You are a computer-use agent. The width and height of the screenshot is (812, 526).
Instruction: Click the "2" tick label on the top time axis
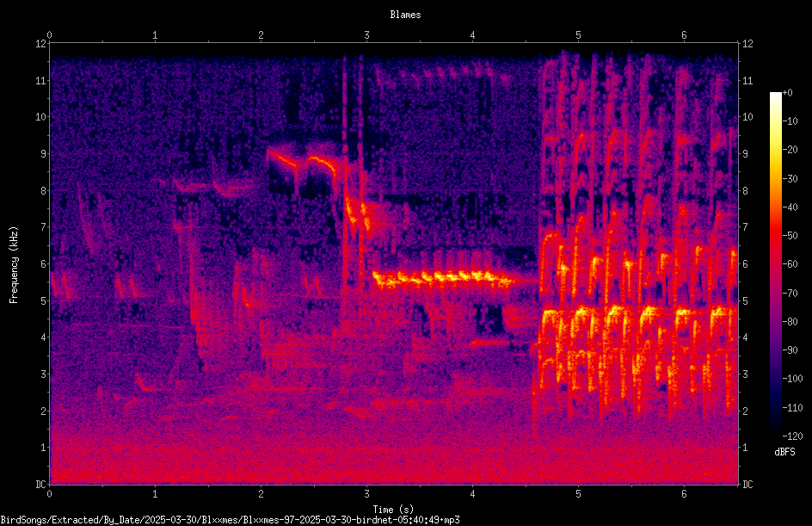261,35
